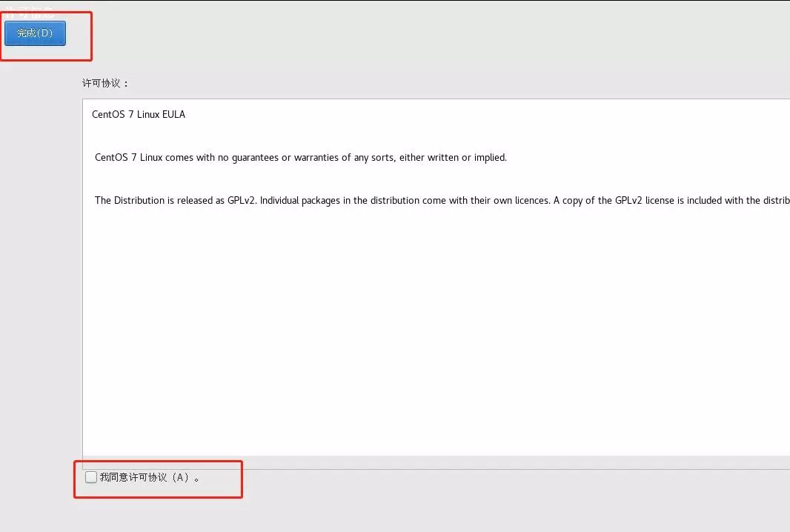Click the line about no guarantees or warranties
The width and height of the screenshot is (790, 532).
tap(301, 157)
